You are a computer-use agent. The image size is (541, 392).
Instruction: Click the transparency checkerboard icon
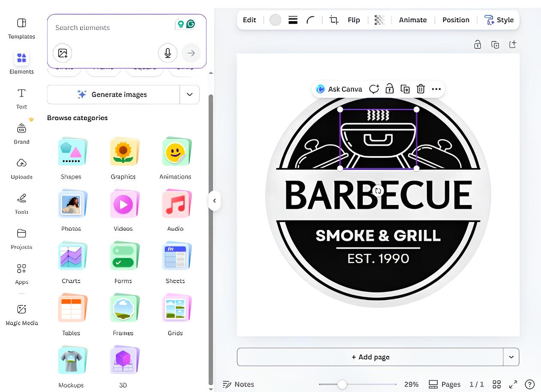[379, 20]
